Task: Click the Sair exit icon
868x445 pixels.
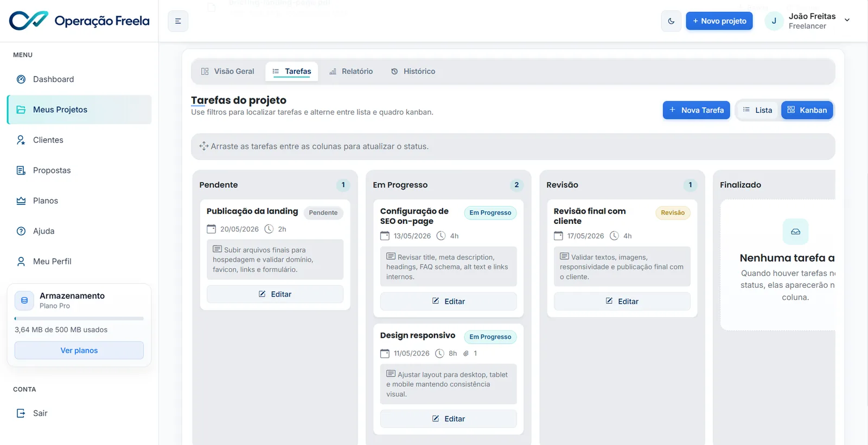Action: [x=21, y=413]
